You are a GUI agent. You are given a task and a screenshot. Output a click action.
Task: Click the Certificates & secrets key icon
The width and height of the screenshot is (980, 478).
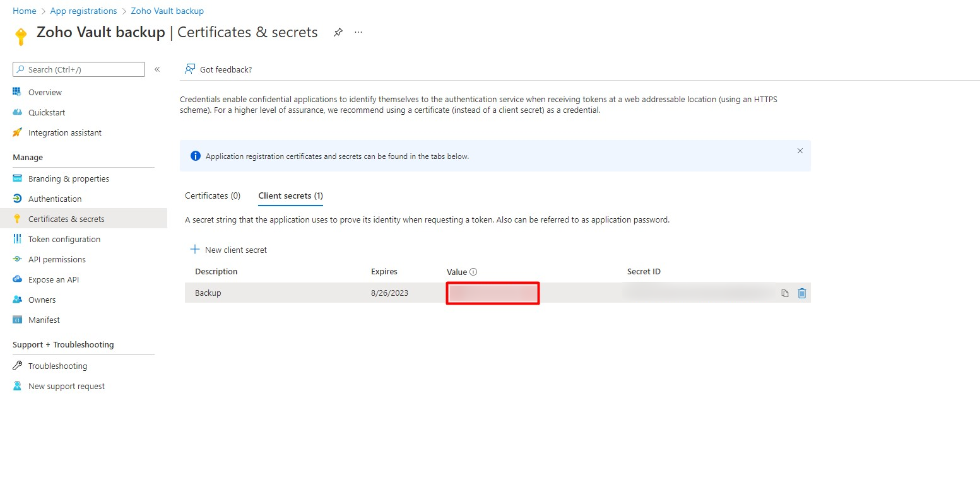click(x=17, y=219)
